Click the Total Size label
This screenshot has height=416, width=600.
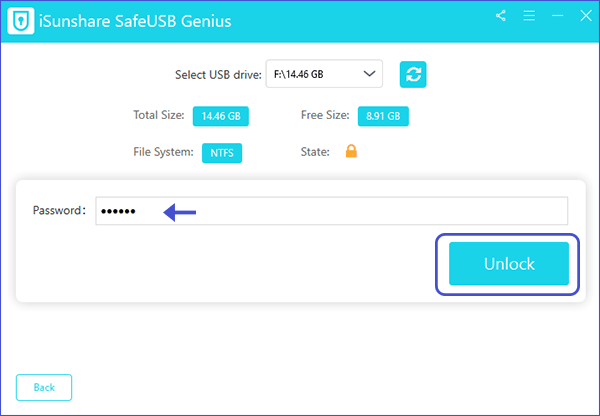click(x=158, y=115)
